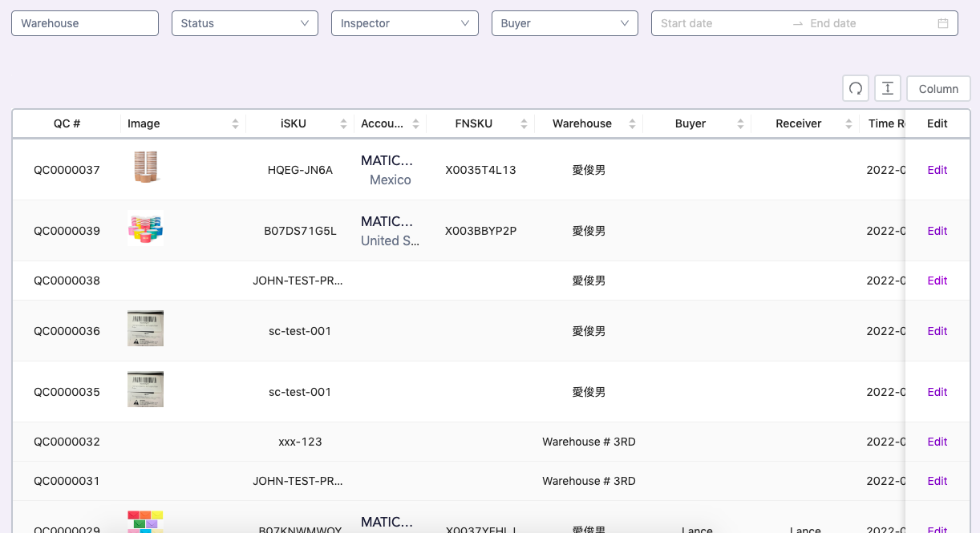Open label thumbnail for QC0000036
This screenshot has width=980, height=533.
(x=145, y=329)
